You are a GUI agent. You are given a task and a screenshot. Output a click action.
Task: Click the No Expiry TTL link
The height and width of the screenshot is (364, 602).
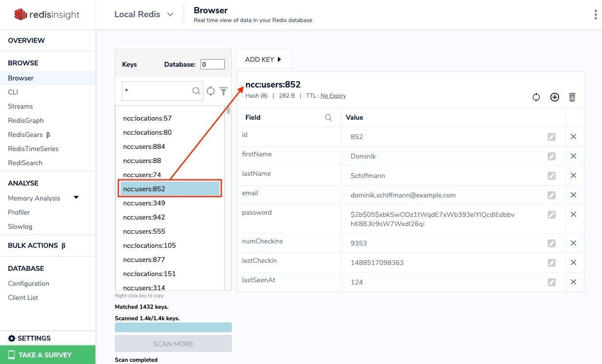pos(333,96)
